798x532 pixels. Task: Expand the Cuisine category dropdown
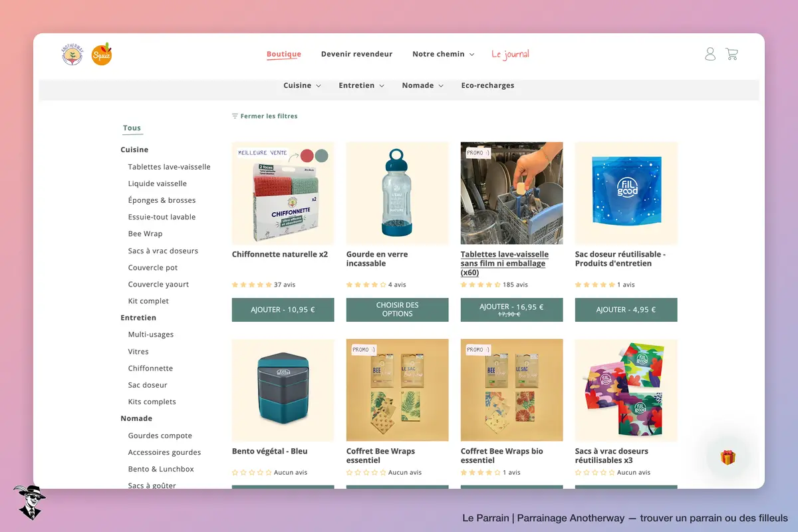click(302, 85)
